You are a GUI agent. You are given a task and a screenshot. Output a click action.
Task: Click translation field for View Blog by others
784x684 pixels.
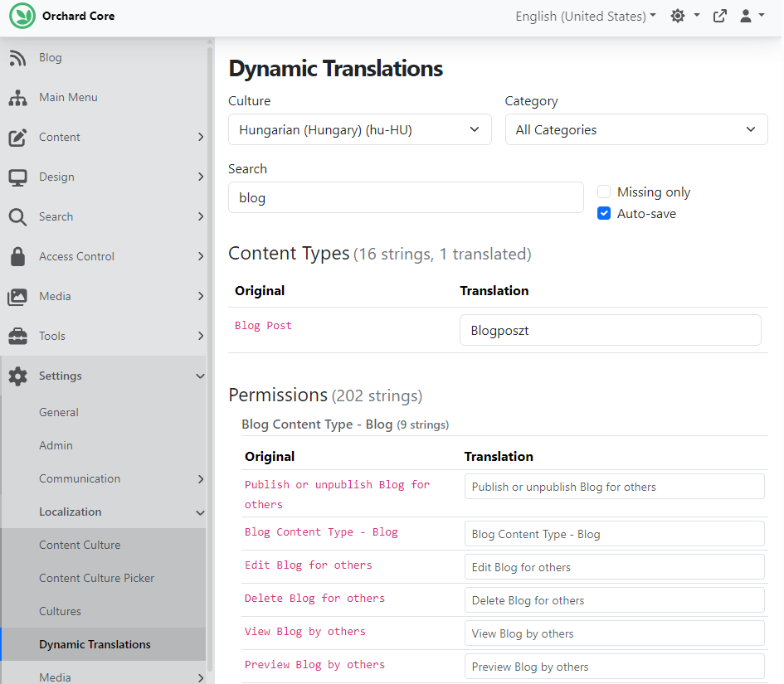click(x=615, y=633)
